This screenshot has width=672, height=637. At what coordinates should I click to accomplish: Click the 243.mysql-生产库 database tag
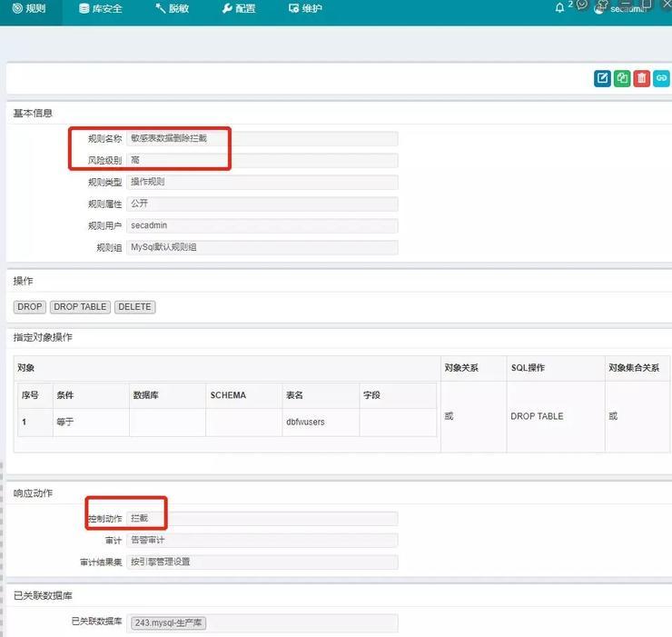tap(168, 622)
